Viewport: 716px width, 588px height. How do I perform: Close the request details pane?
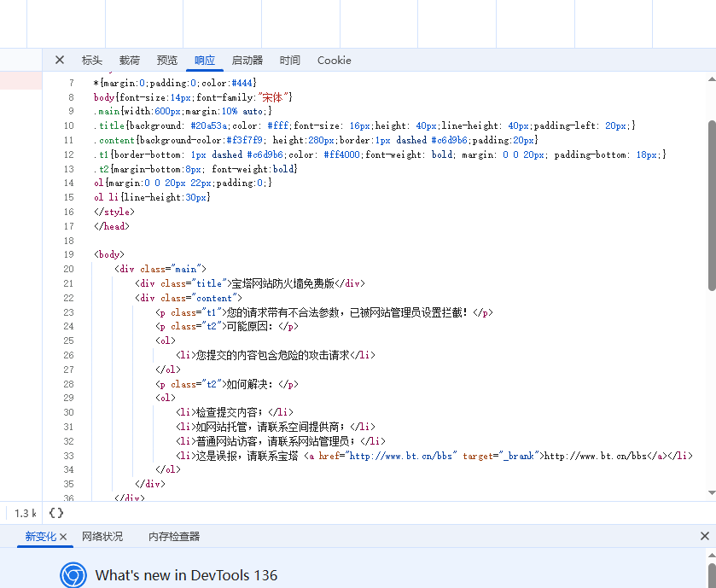pos(60,60)
